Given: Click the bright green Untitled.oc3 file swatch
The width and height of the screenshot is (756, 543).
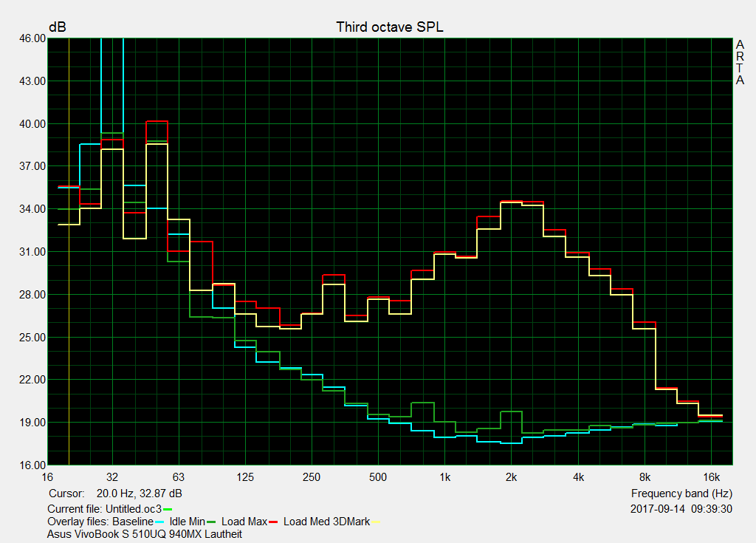Looking at the screenshot, I should tap(168, 509).
